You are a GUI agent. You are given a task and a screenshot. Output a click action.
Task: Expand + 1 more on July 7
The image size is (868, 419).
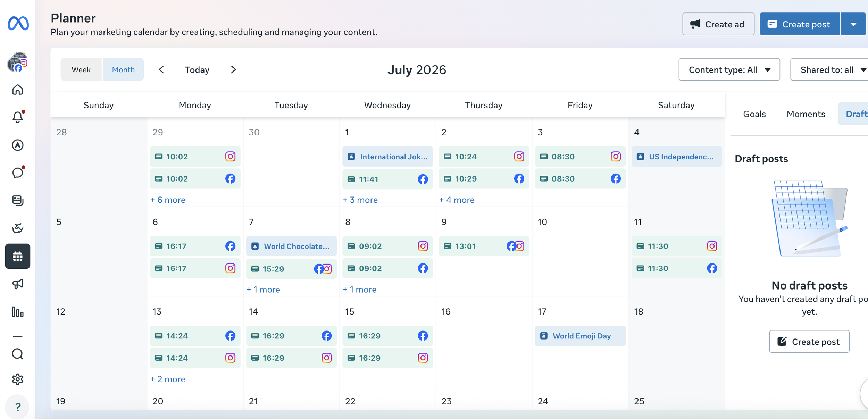tap(264, 289)
